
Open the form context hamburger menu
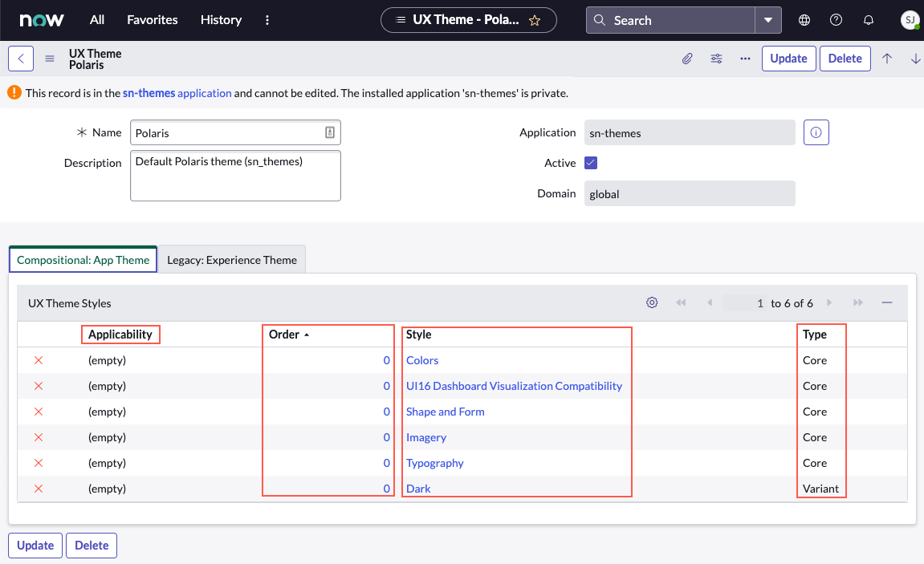[x=50, y=59]
